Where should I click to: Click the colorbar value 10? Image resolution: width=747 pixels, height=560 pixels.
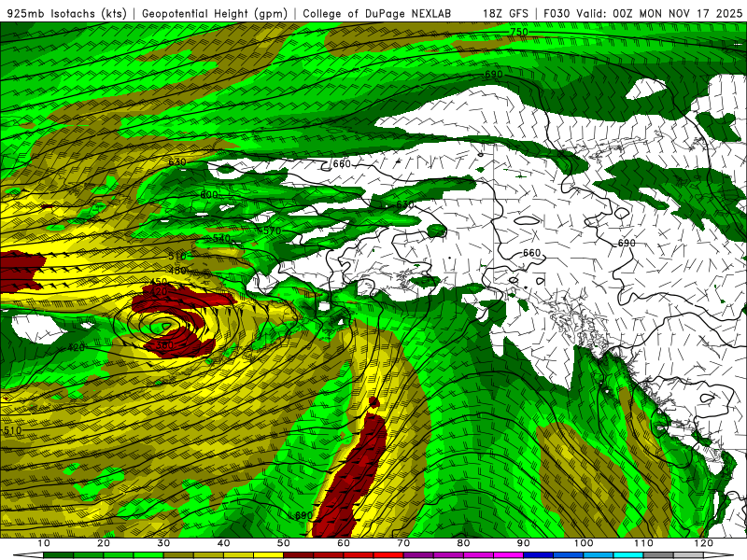pos(43,543)
